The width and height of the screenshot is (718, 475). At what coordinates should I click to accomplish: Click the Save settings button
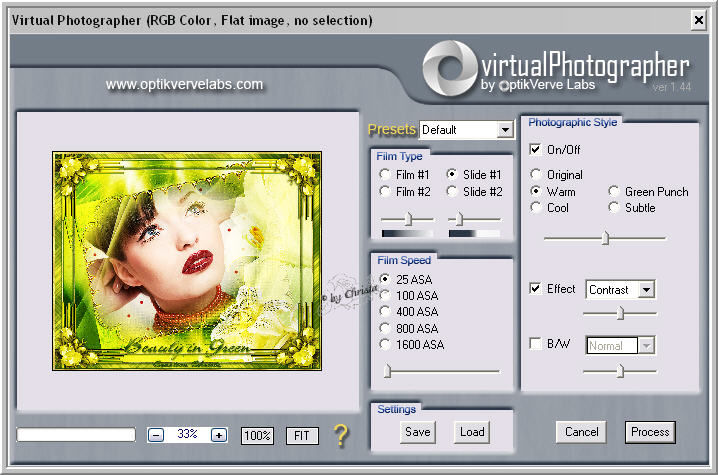pos(418,432)
